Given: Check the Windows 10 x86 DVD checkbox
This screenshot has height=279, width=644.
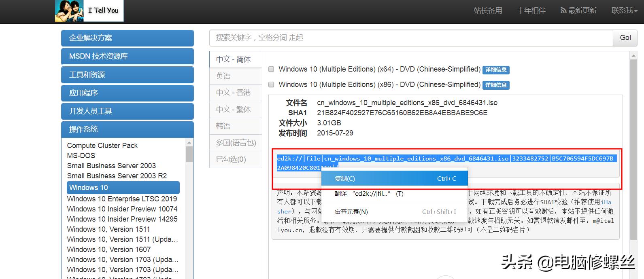Looking at the screenshot, I should coord(271,85).
